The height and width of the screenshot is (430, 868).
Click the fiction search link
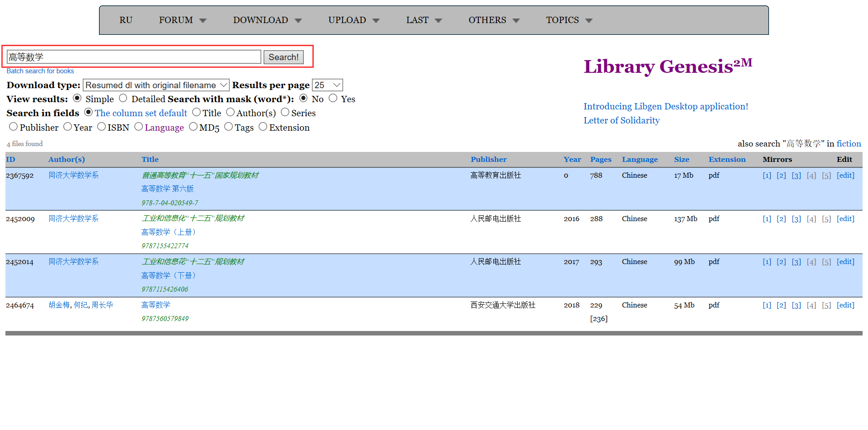[849, 144]
